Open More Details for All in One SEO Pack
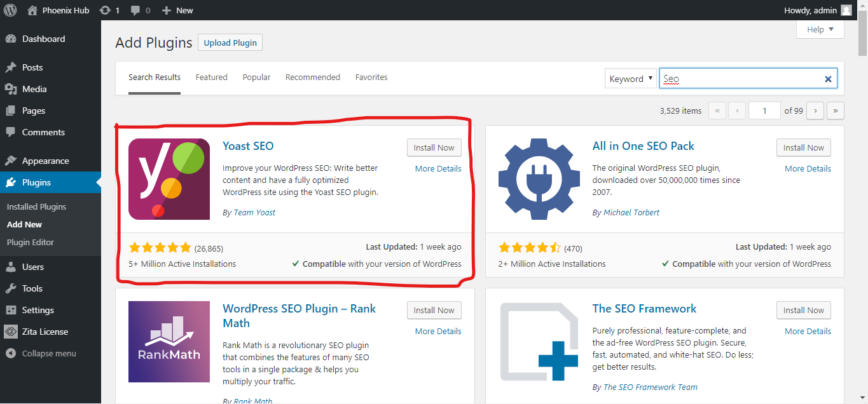Image resolution: width=868 pixels, height=404 pixels. pyautogui.click(x=808, y=169)
